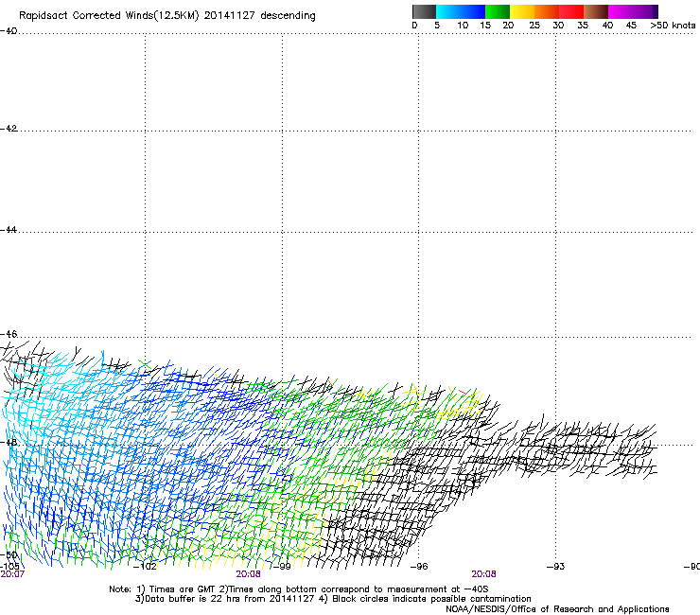Select the orange 25-30 knots color bar segment

tap(547, 11)
